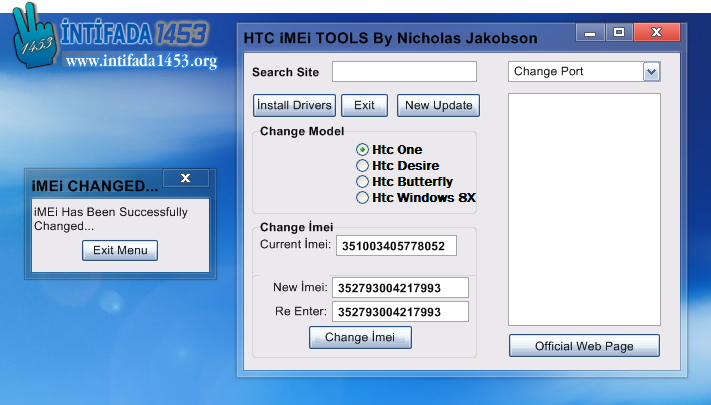Open the Change Port dropdown arrow
The image size is (711, 405).
click(x=651, y=72)
